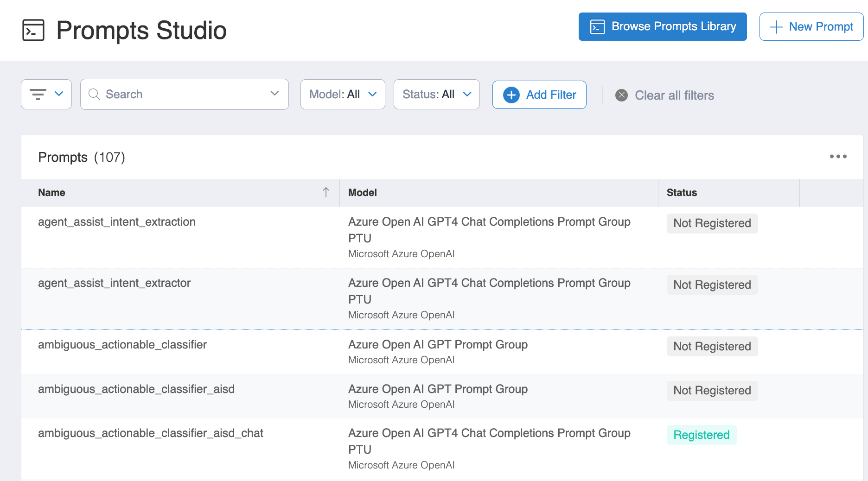Sort by the Model column header
The image size is (868, 481).
pyautogui.click(x=362, y=193)
